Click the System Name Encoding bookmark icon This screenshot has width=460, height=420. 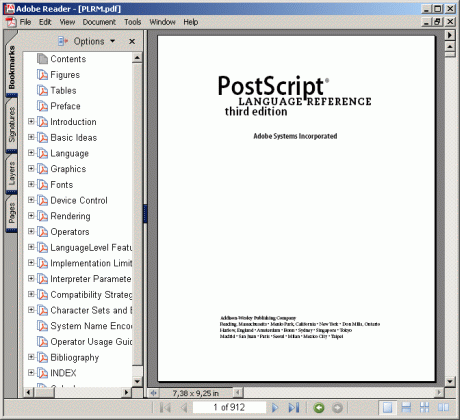pyautogui.click(x=42, y=326)
